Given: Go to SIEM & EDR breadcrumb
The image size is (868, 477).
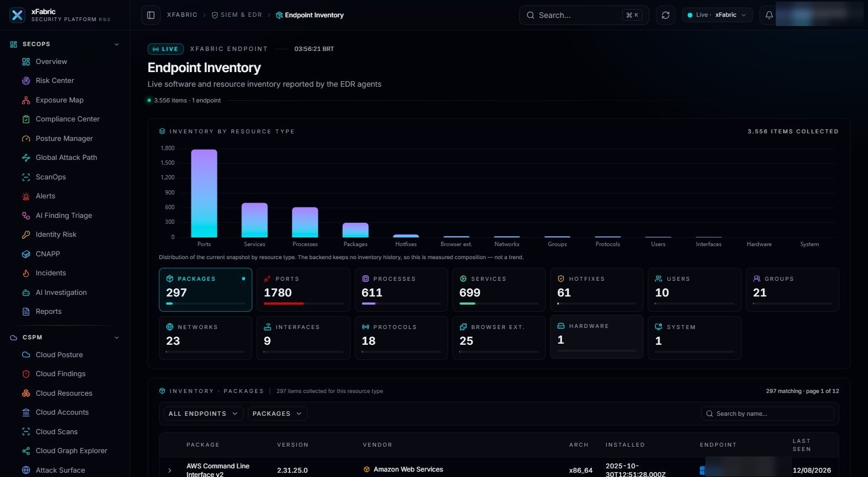Looking at the screenshot, I should (237, 15).
